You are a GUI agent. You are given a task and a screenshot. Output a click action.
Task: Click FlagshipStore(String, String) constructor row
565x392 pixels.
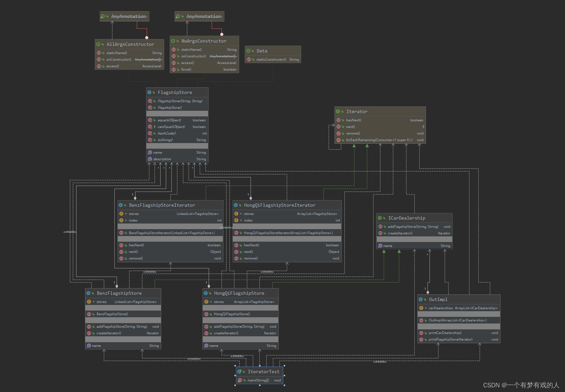[x=177, y=101]
